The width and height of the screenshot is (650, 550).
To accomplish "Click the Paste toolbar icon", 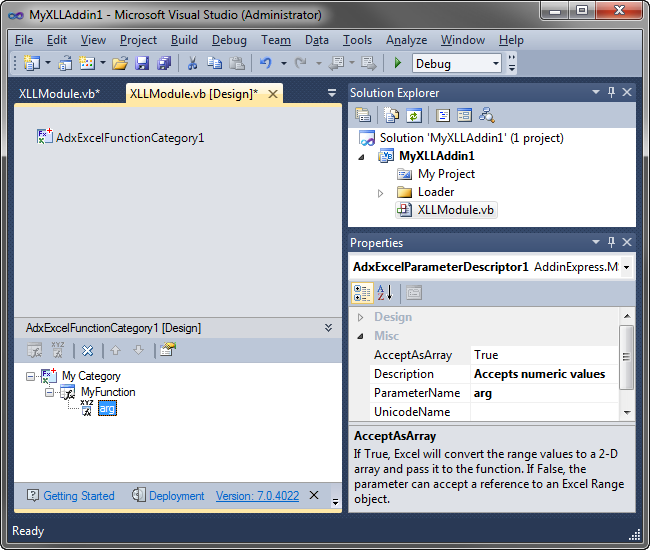I will [x=237, y=63].
